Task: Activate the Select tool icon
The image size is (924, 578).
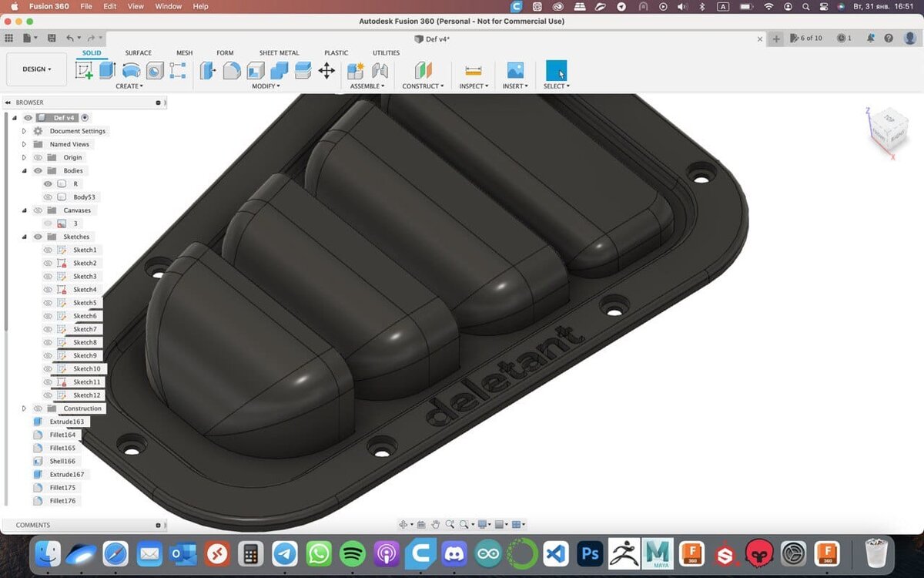Action: (556, 71)
